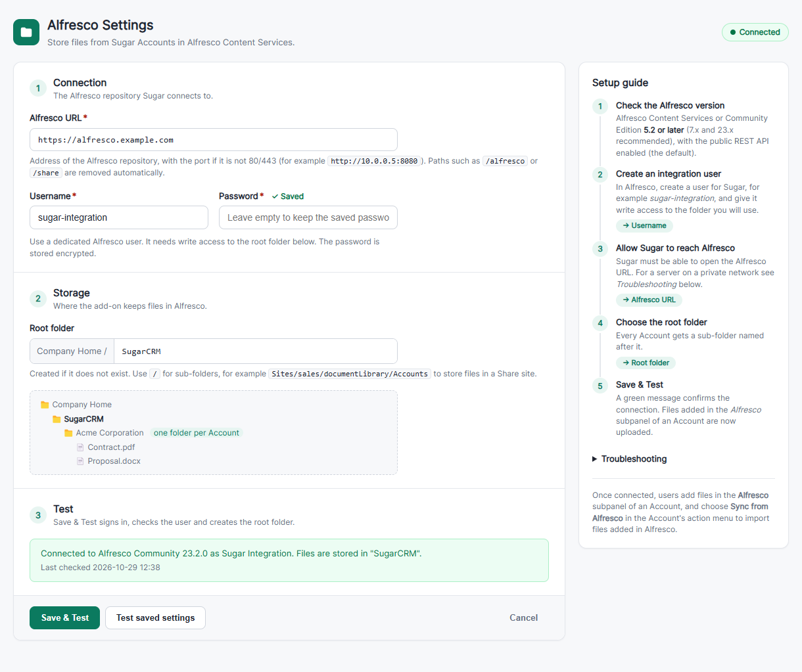
Task: Jump to Alfresco URL via setup guide link
Action: [649, 300]
